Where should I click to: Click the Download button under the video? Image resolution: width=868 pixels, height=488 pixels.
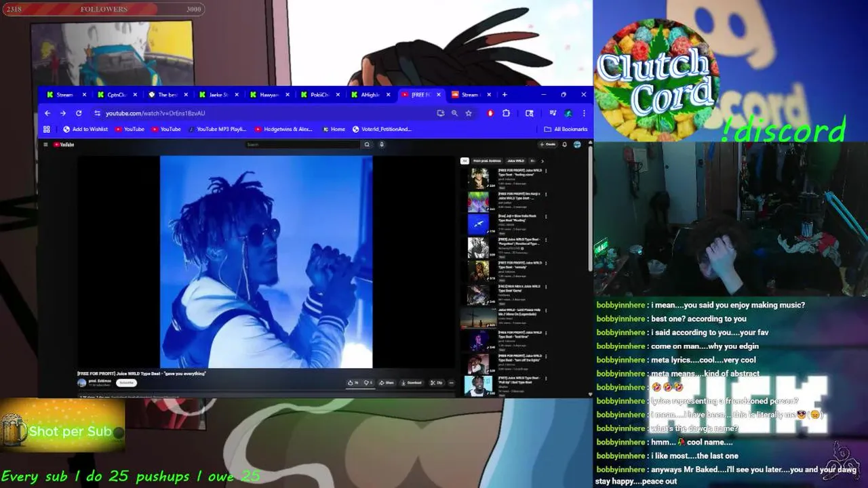(412, 383)
